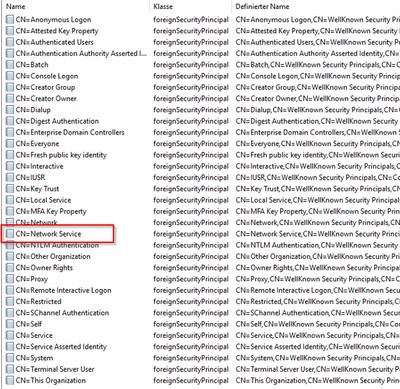This screenshot has width=400, height=389.
Task: Select the CN=Local Service object icon
Action: click(10, 200)
